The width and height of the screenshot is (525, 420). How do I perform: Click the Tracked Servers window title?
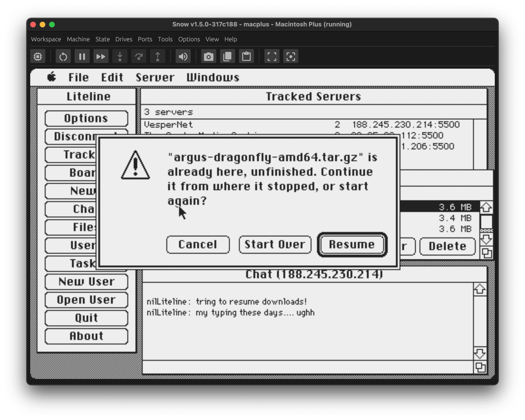[x=313, y=97]
